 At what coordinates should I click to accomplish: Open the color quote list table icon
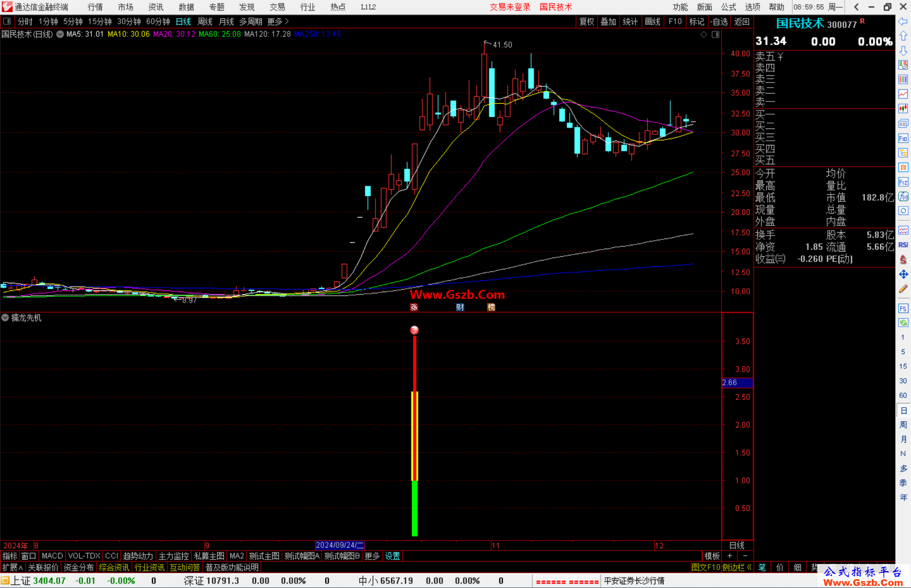[x=903, y=80]
